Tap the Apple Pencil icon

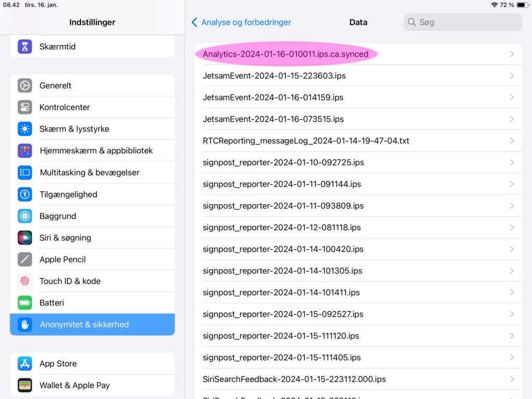[25, 260]
